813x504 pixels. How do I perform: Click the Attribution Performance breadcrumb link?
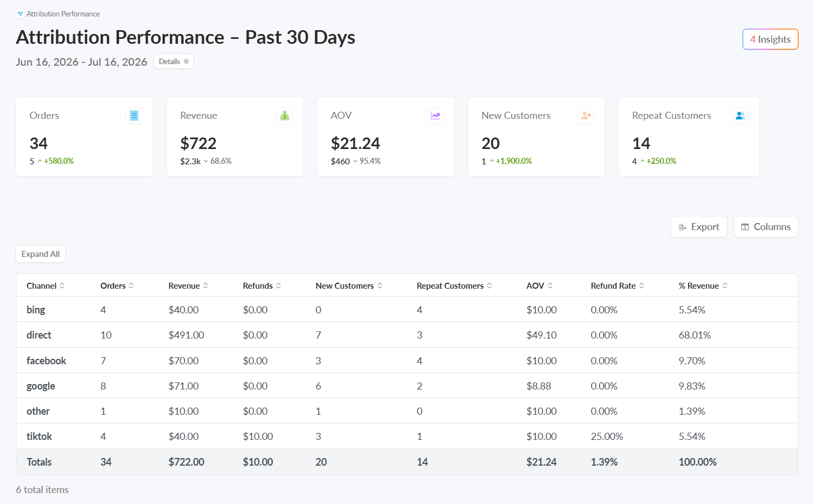pyautogui.click(x=63, y=14)
